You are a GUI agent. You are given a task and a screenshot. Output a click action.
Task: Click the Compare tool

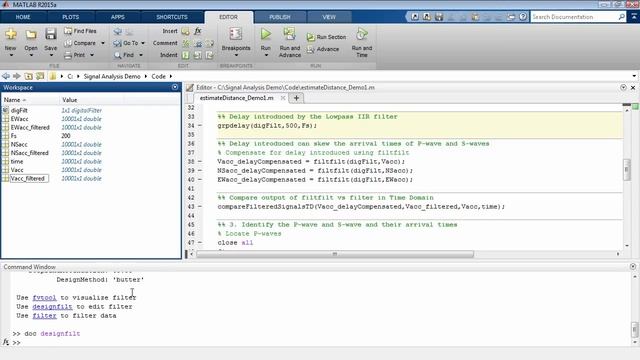pos(80,43)
